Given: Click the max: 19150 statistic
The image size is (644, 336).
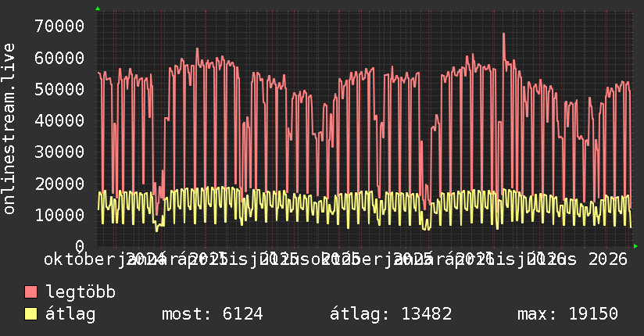Looking at the screenshot, I should [567, 314].
